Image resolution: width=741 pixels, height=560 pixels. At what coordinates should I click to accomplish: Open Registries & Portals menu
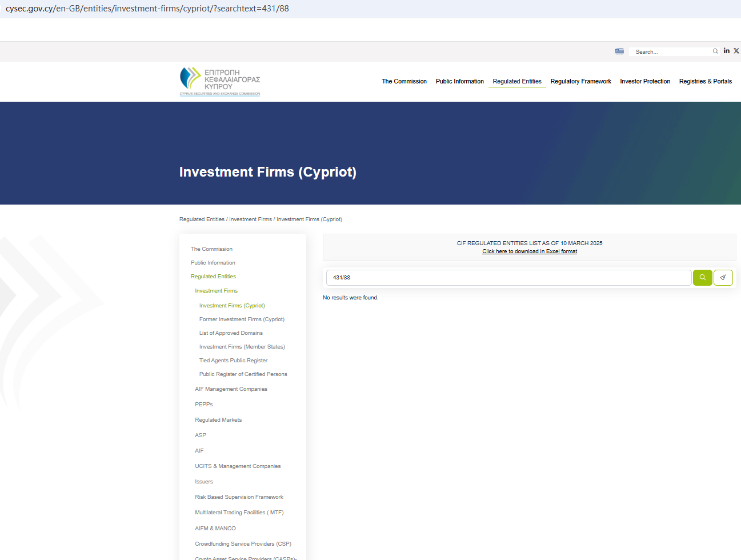705,81
